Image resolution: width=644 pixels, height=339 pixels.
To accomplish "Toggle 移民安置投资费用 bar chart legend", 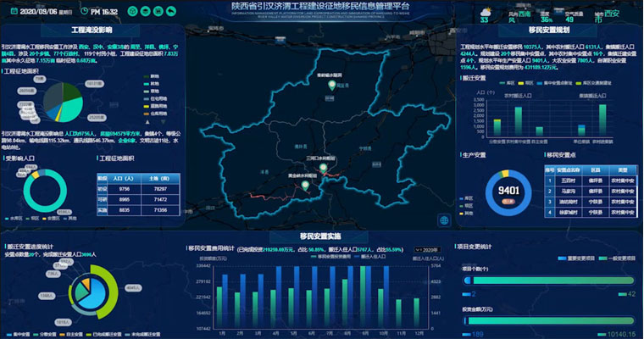I will [x=331, y=257].
